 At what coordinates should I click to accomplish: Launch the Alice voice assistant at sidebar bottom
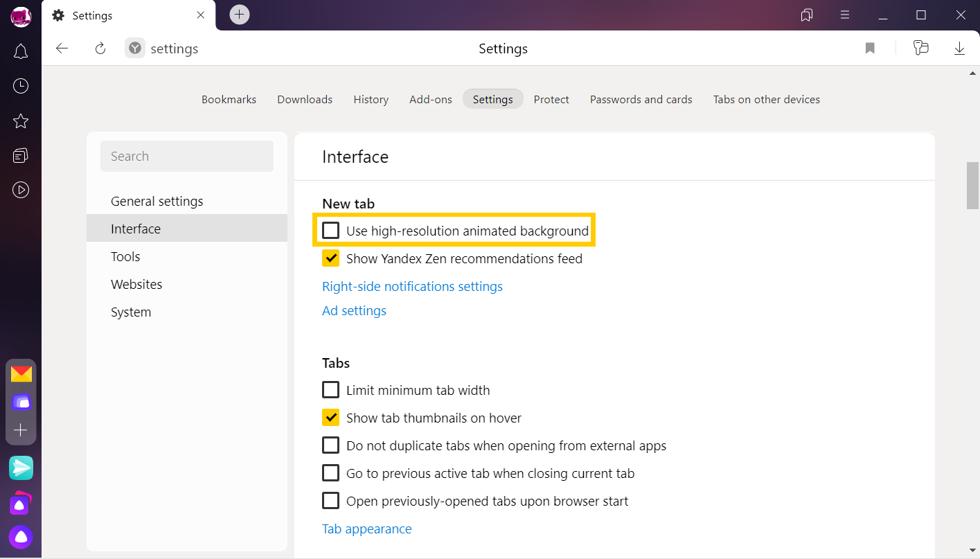click(21, 537)
